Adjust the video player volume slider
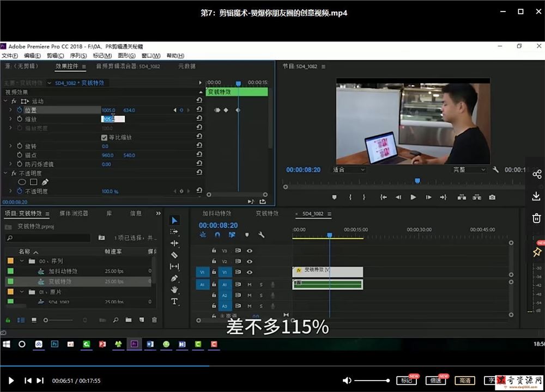 [x=371, y=381]
